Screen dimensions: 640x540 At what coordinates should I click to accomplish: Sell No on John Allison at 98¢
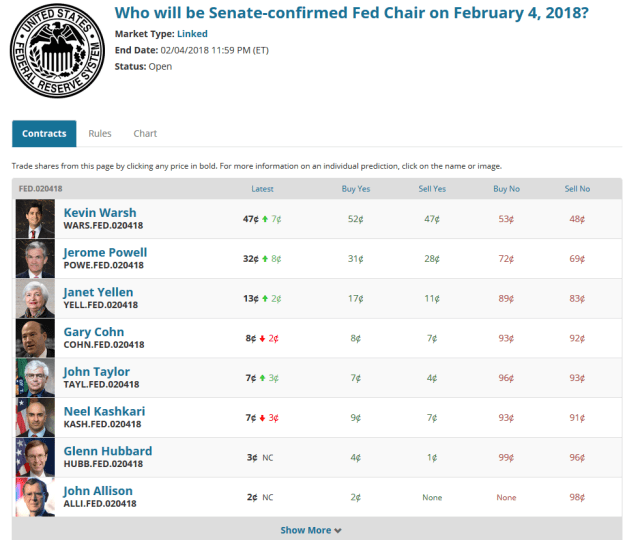click(577, 497)
